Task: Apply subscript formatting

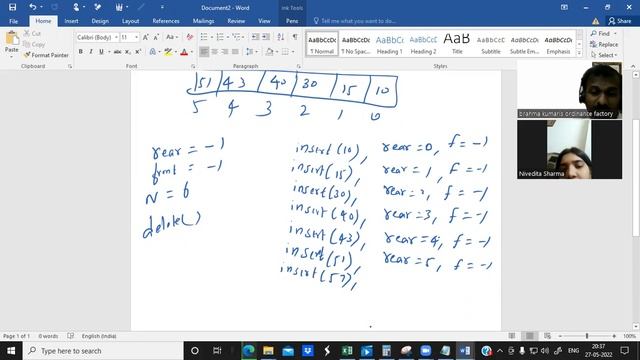Action: (128, 52)
